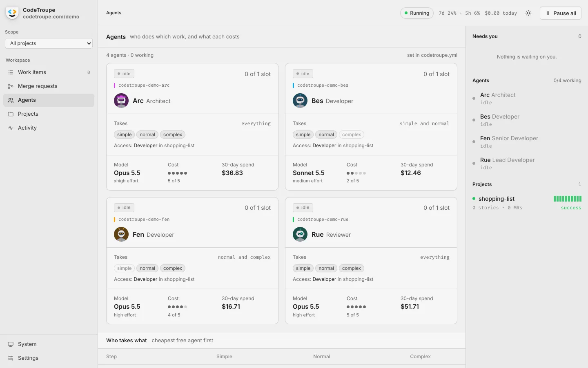Click the shopping-list green build status bars

coord(568,199)
